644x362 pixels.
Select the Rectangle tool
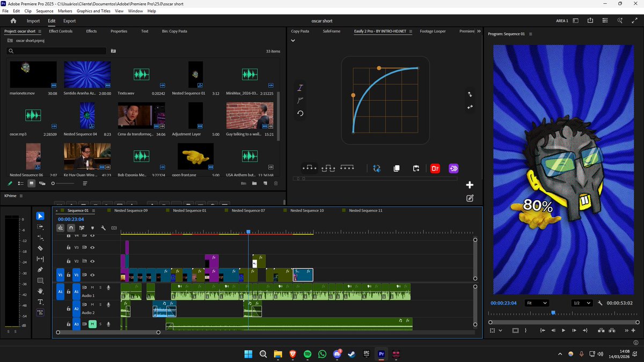[40, 280]
